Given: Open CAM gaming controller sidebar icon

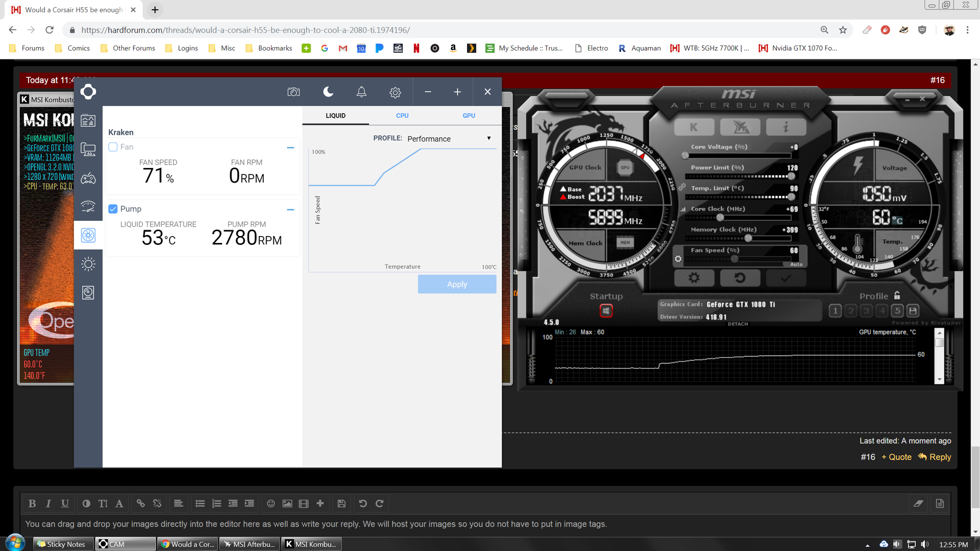Looking at the screenshot, I should 88,178.
